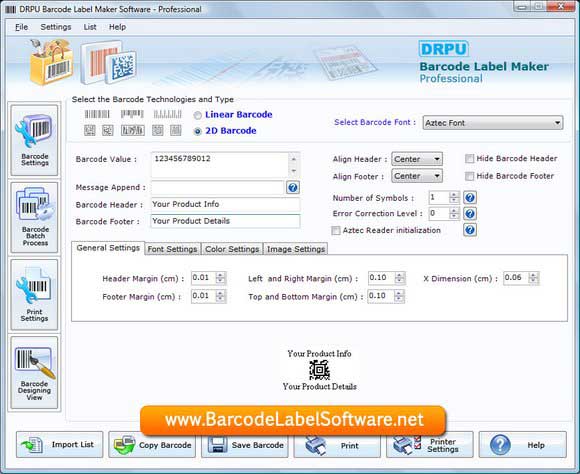580x474 pixels.
Task: Click the help icon beside Message Append
Action: [x=293, y=188]
